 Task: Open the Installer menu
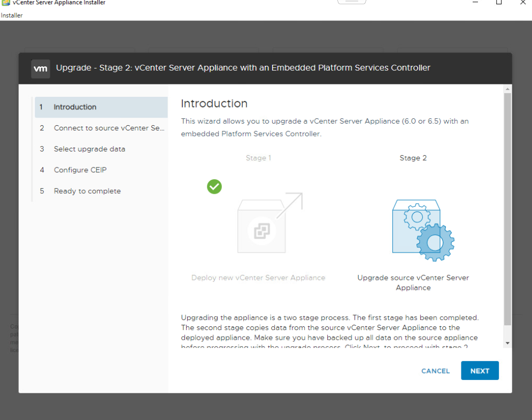12,16
